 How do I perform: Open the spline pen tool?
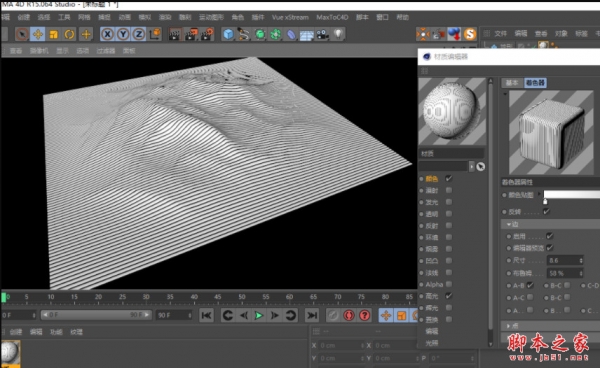(244, 34)
